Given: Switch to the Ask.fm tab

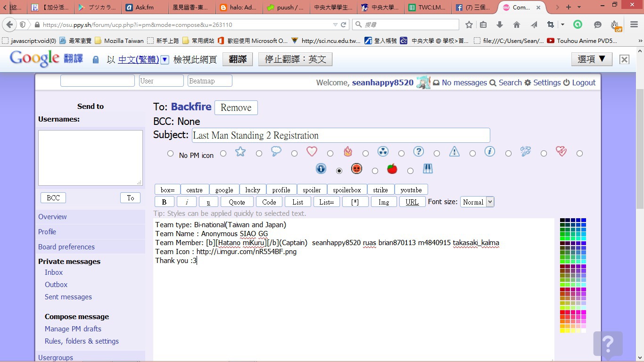Looking at the screenshot, I should click(x=146, y=7).
